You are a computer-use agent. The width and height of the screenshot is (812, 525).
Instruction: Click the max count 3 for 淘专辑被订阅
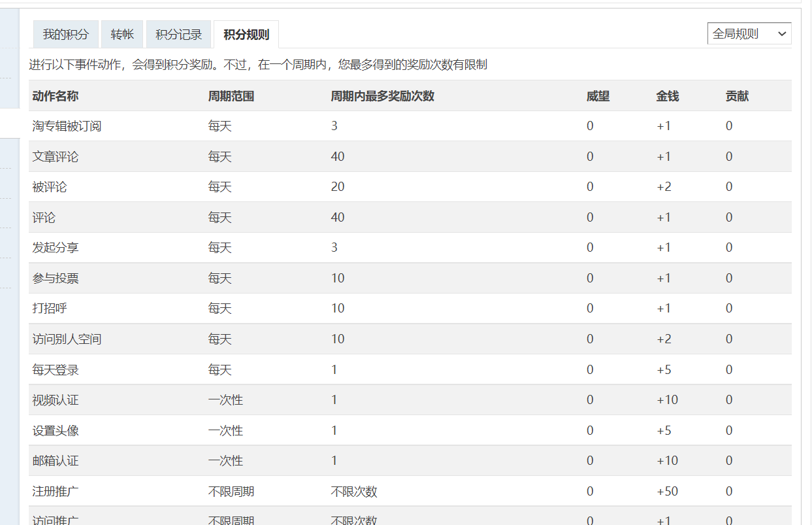334,126
